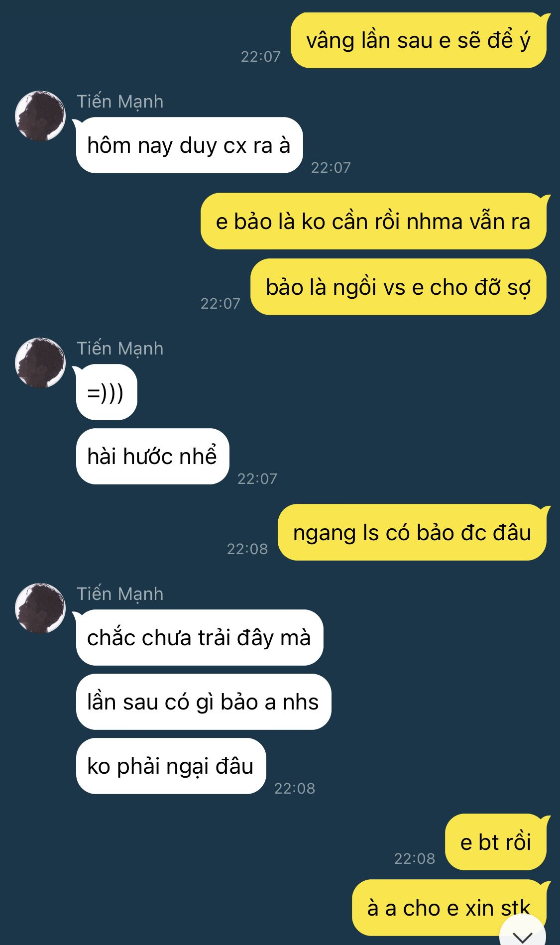Select the bubble 'bảo là ngồi vs e cho đỡ sợ'

tap(398, 287)
